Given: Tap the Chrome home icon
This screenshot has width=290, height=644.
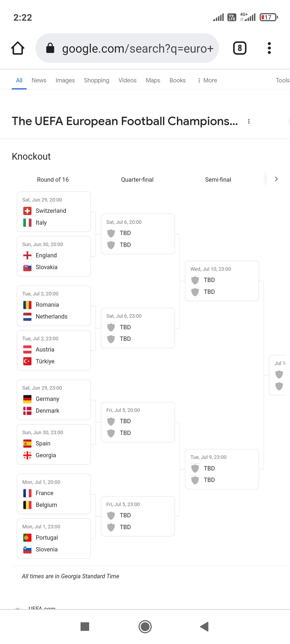Looking at the screenshot, I should point(18,48).
